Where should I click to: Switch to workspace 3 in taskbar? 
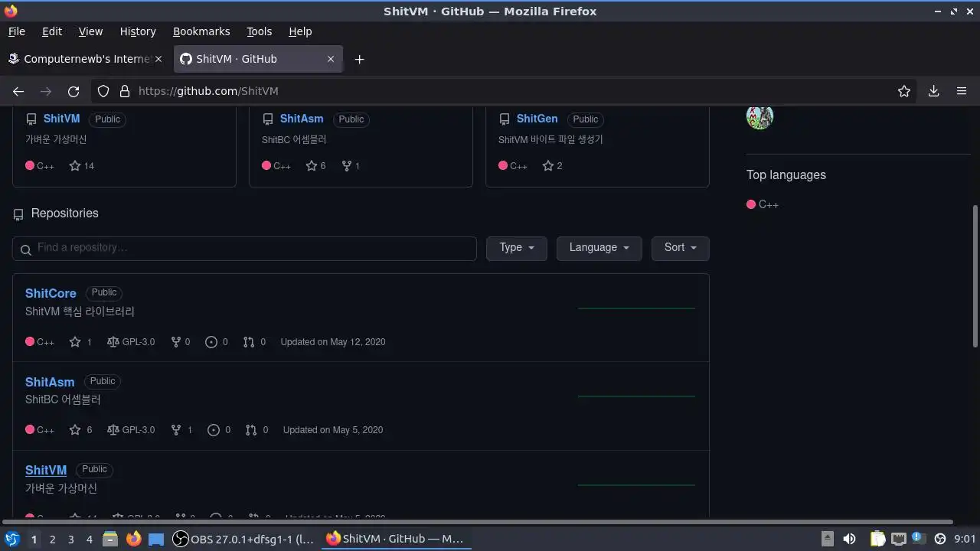70,540
